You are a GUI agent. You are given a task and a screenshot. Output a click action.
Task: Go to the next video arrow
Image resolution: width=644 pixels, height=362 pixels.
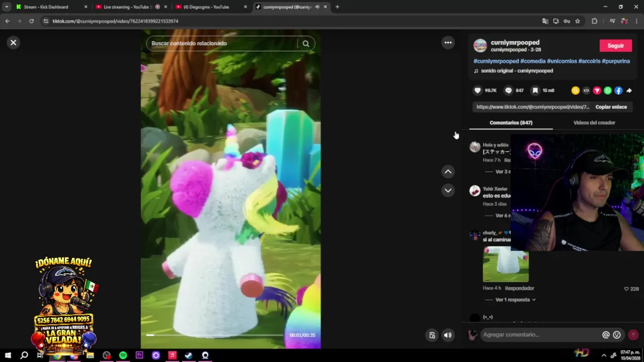(448, 190)
